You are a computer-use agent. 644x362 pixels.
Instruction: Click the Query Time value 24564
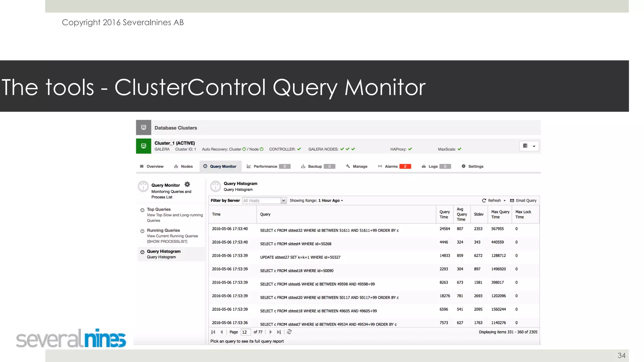point(445,229)
